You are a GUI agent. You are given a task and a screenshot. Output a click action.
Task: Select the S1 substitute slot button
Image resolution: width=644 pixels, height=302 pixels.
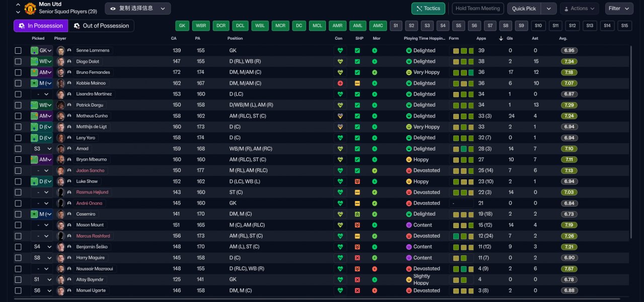(395, 26)
